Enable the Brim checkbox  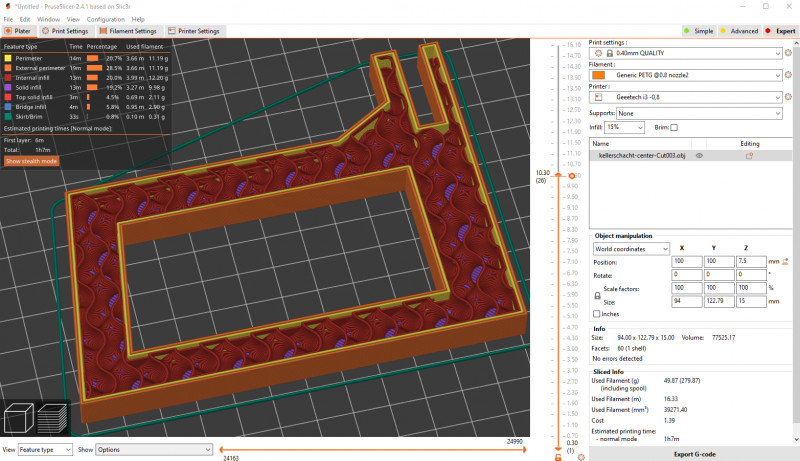coord(673,127)
